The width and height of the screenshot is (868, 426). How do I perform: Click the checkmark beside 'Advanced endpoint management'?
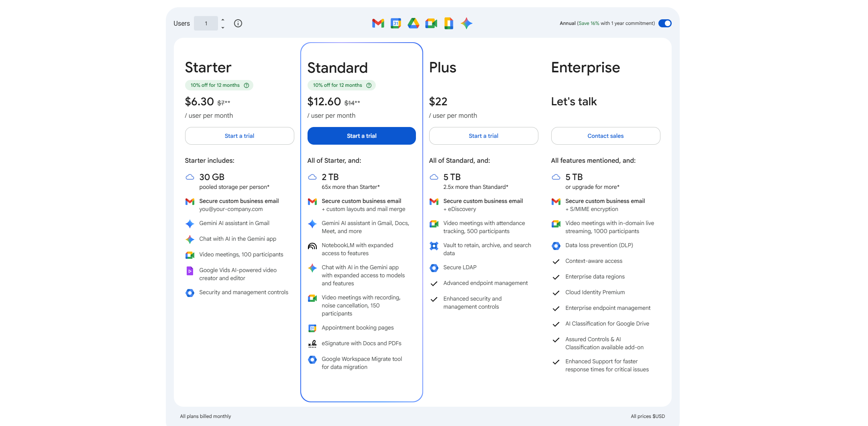pyautogui.click(x=434, y=283)
